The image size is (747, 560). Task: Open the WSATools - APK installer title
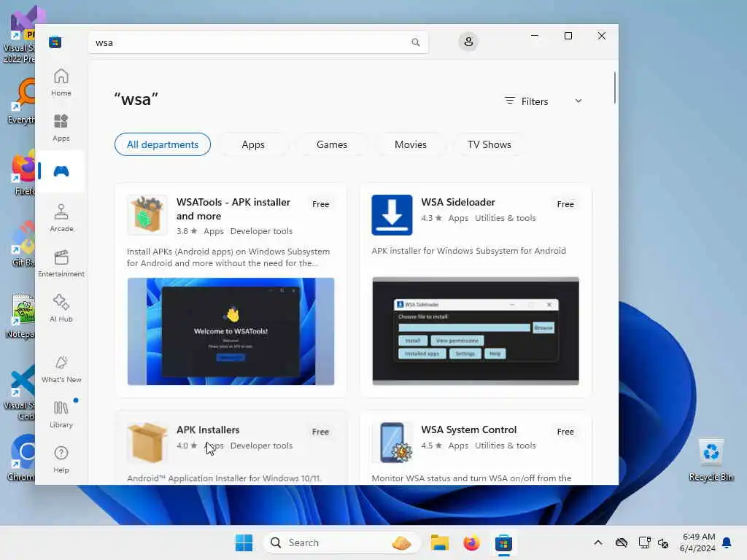coord(233,209)
